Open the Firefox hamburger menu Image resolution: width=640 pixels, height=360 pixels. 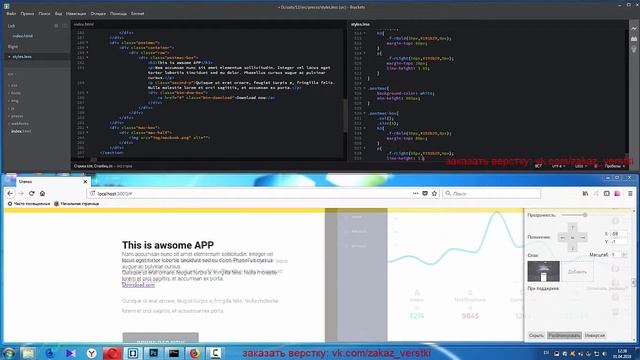tap(630, 193)
